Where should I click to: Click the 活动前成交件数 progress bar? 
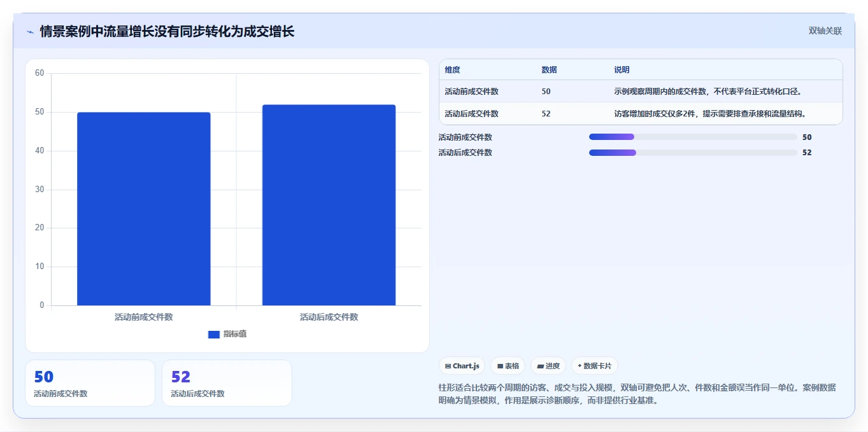tap(693, 137)
